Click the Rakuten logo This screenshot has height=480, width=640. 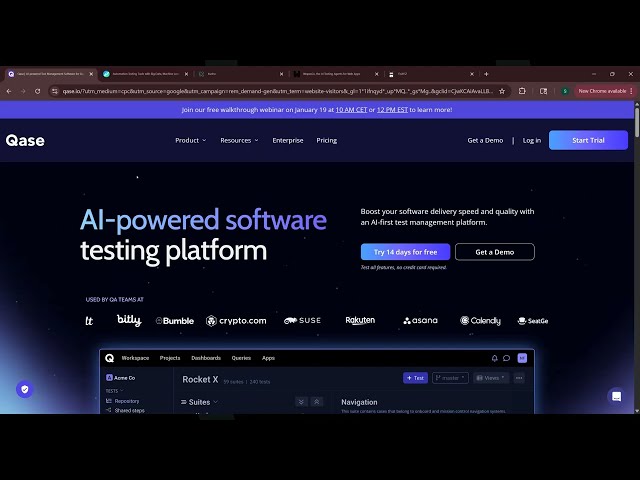360,320
